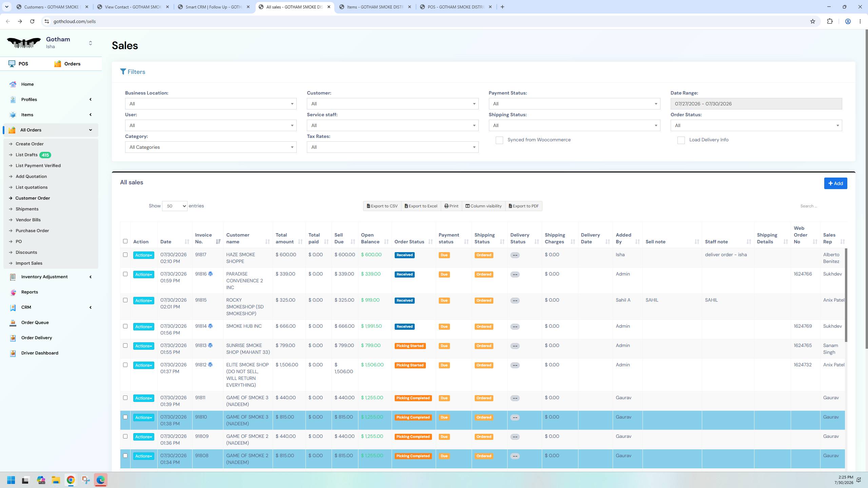Click the Home sidebar icon

(x=13, y=84)
